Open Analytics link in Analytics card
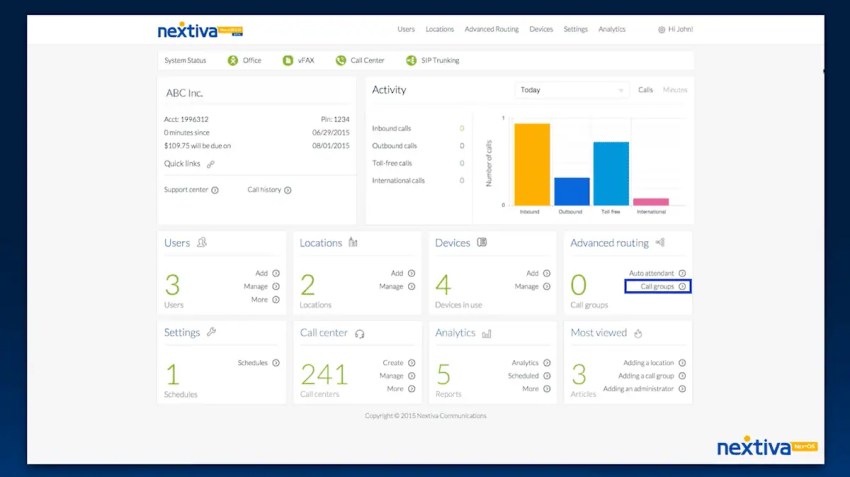This screenshot has height=477, width=850. coord(531,363)
